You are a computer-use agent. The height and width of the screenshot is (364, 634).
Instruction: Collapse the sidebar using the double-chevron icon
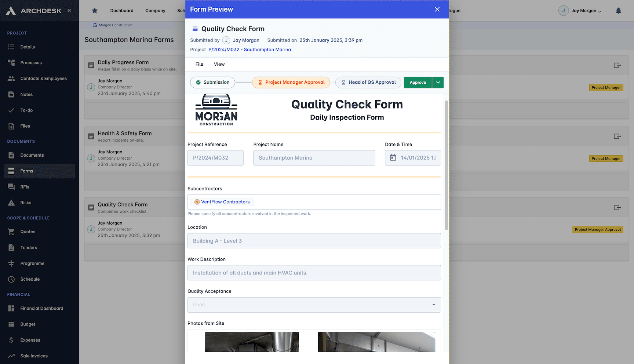click(69, 10)
